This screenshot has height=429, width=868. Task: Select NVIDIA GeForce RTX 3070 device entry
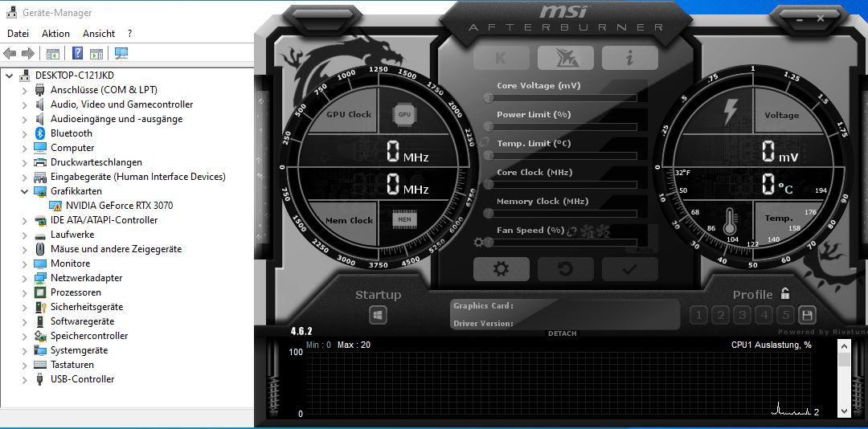point(119,206)
